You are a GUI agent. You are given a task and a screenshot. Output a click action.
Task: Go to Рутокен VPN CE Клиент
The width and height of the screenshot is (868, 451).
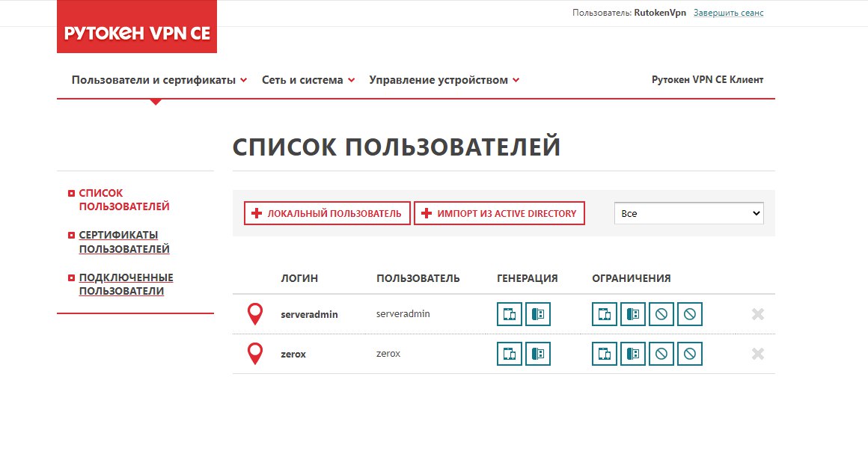(707, 80)
